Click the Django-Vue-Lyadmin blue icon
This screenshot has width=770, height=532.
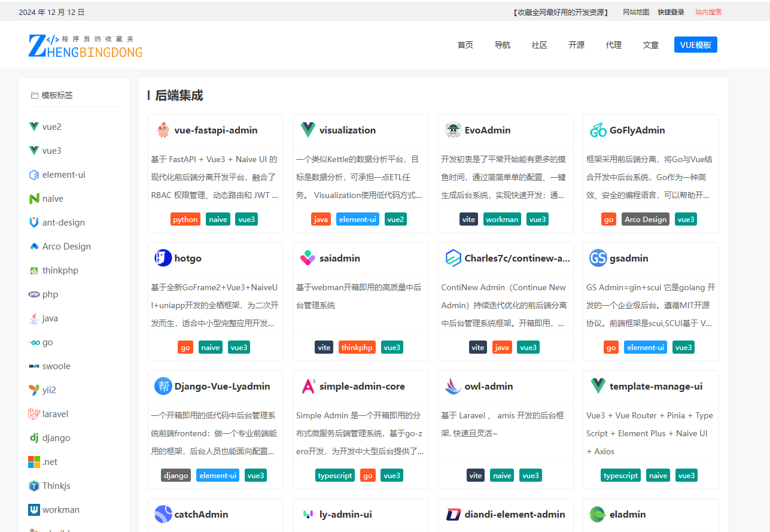[x=163, y=386]
